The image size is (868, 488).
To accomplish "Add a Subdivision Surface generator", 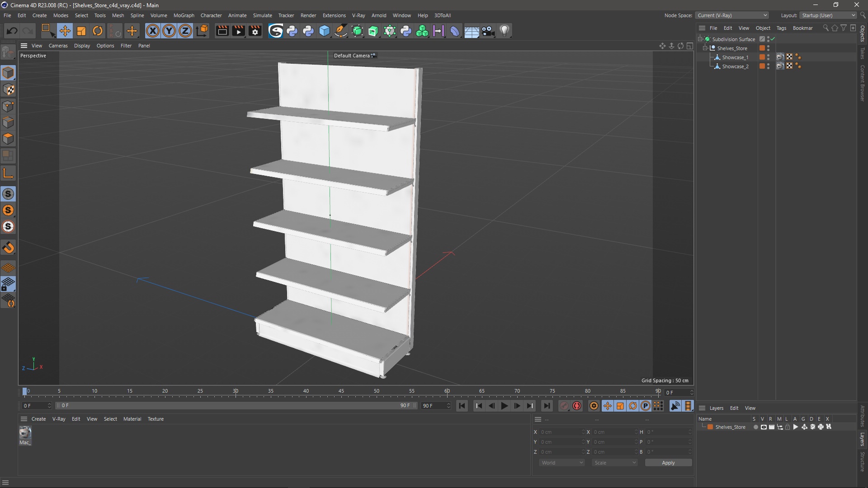I will 357,31.
